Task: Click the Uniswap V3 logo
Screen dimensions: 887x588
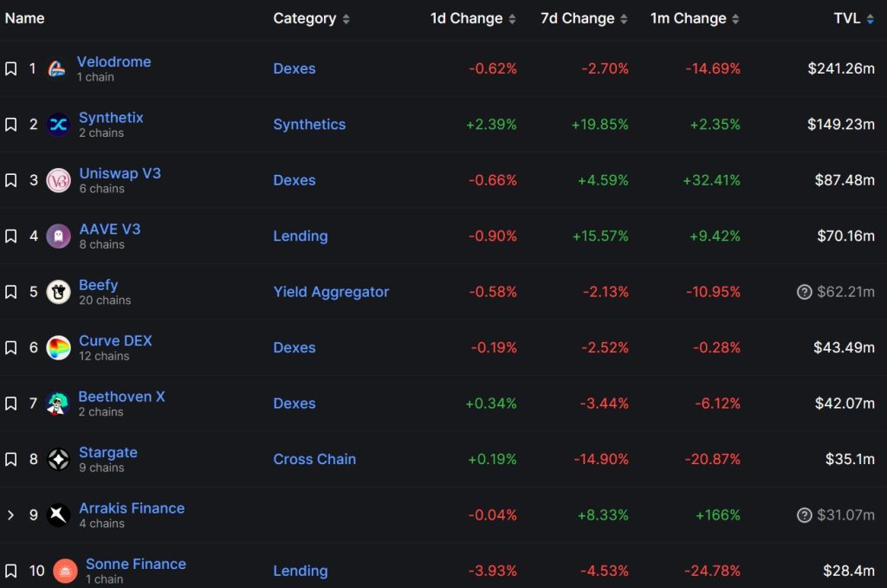Action: 57,180
